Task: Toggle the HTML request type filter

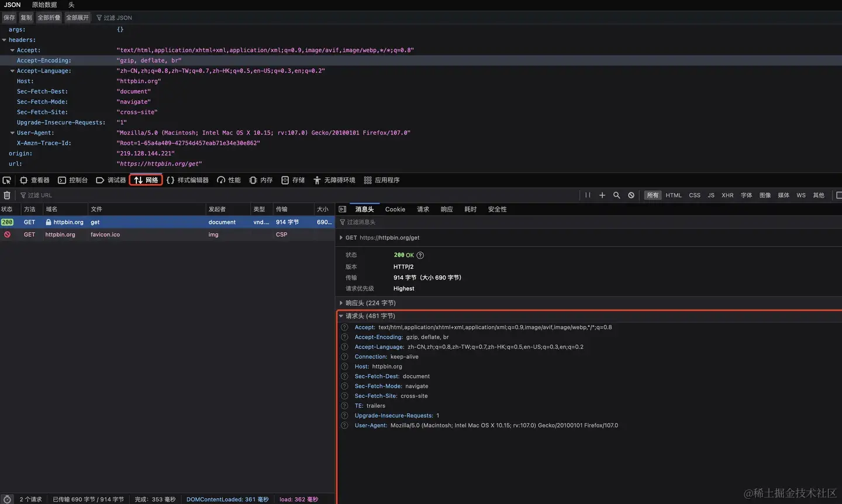Action: click(674, 195)
